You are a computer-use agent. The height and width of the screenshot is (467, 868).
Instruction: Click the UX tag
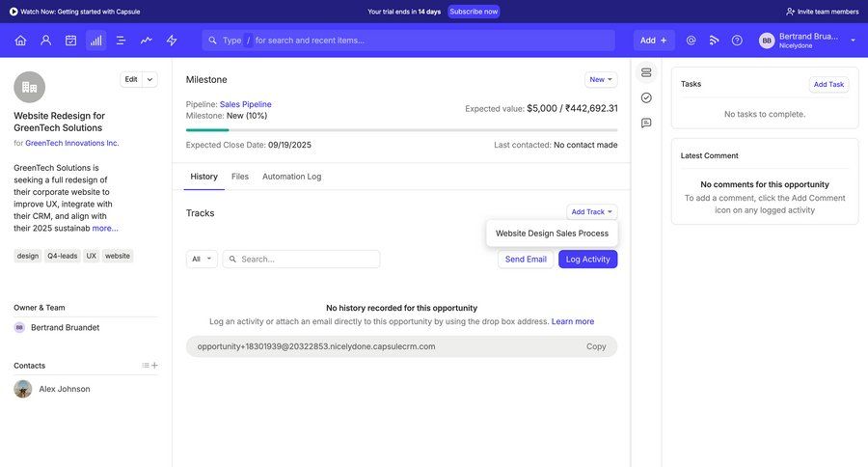(x=92, y=256)
